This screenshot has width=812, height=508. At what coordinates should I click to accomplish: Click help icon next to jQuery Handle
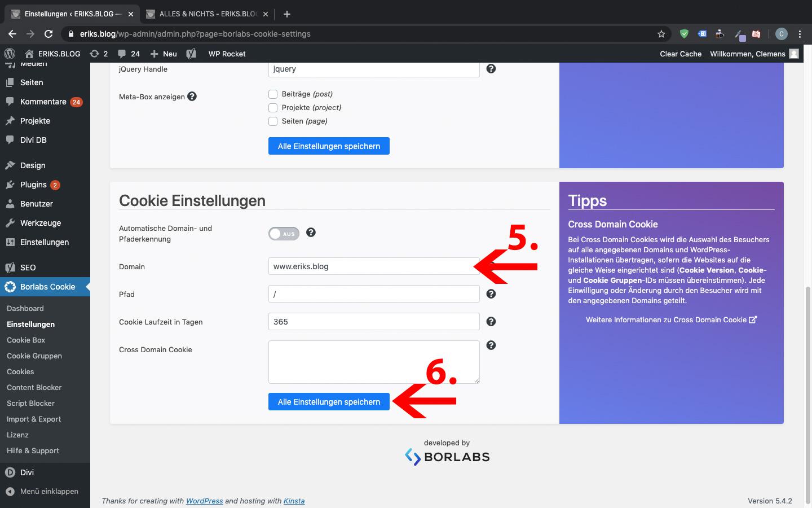tap(491, 68)
